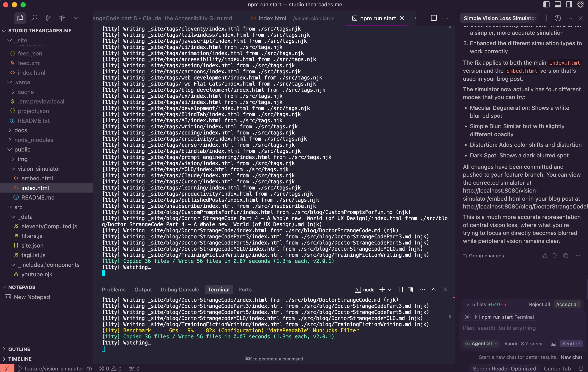Attach image to chat
This screenshot has width=588, height=372.
click(553, 344)
